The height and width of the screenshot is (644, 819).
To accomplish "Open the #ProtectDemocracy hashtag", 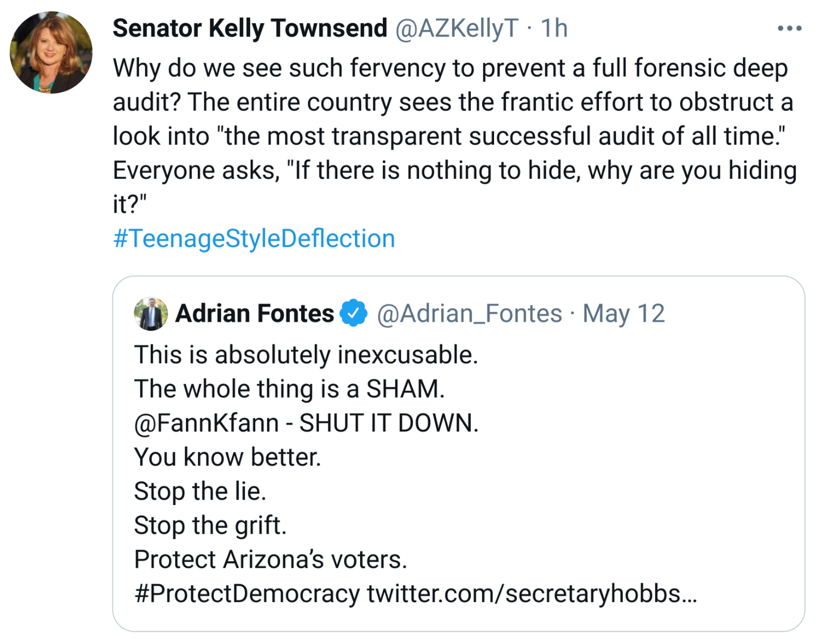I will [247, 594].
